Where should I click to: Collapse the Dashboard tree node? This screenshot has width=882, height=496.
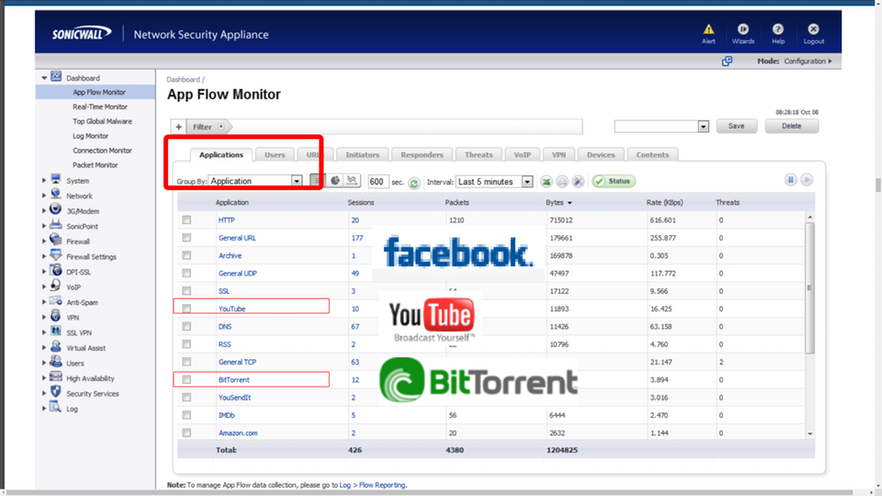click(44, 78)
